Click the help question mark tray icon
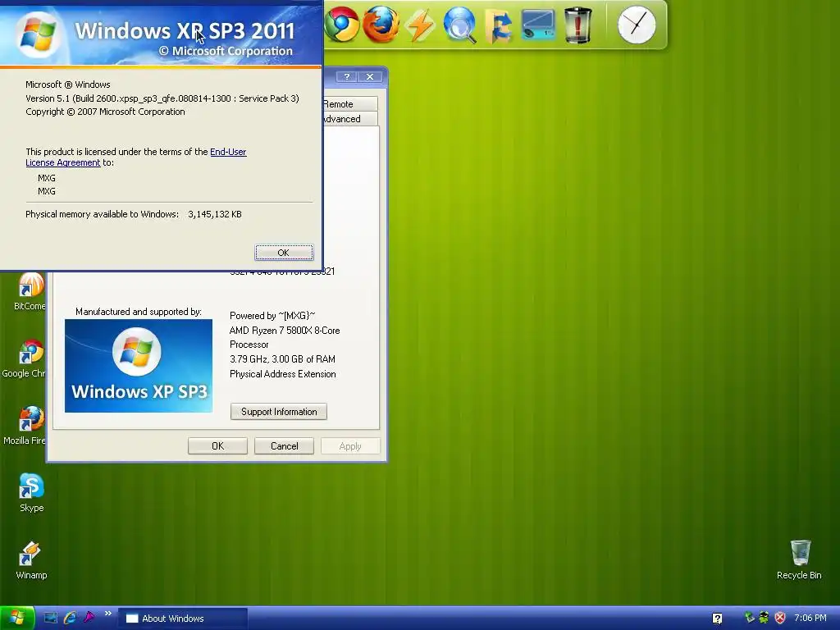840x630 pixels. [717, 619]
